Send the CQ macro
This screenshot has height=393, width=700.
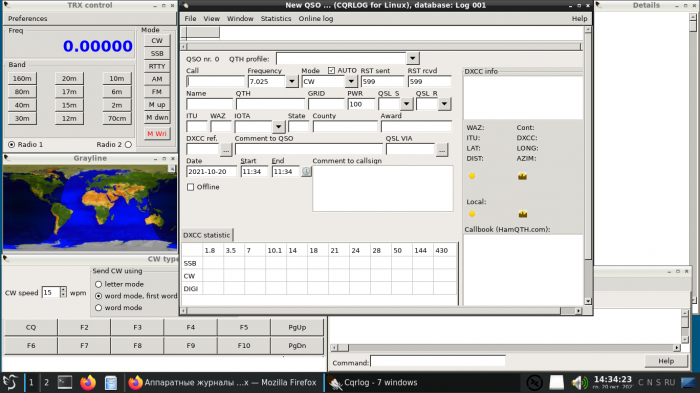[x=31, y=327]
